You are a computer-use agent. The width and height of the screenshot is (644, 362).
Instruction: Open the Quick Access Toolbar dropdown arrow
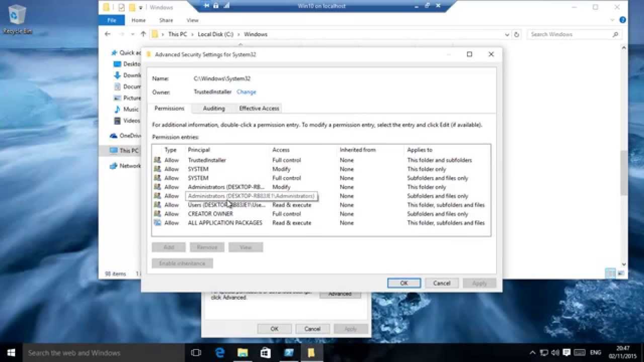140,8
